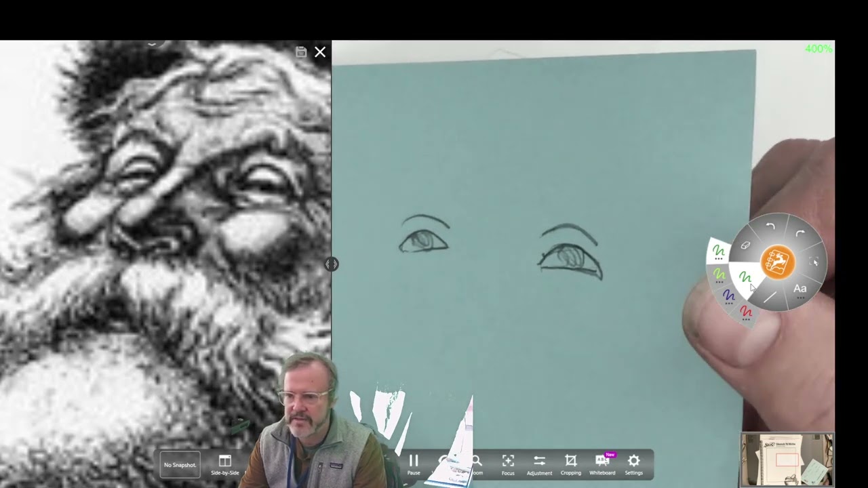Undo the last stroke in the radial menu

click(x=770, y=226)
